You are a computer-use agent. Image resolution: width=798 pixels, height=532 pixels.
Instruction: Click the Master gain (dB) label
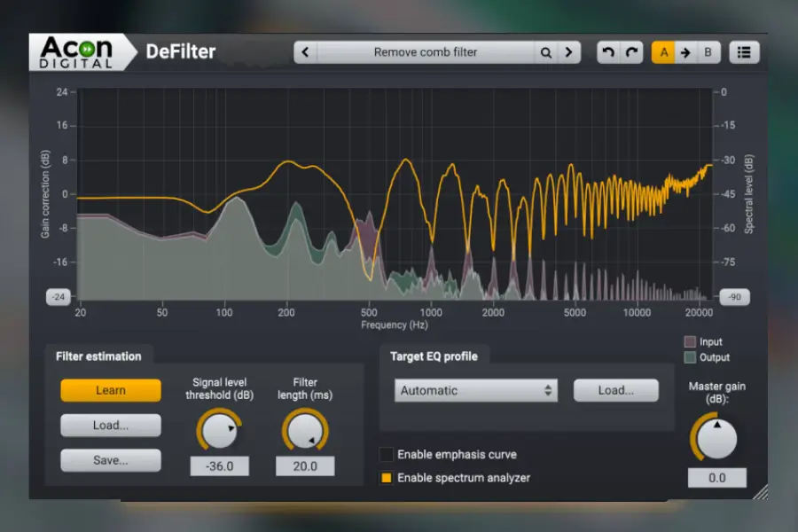coord(716,393)
